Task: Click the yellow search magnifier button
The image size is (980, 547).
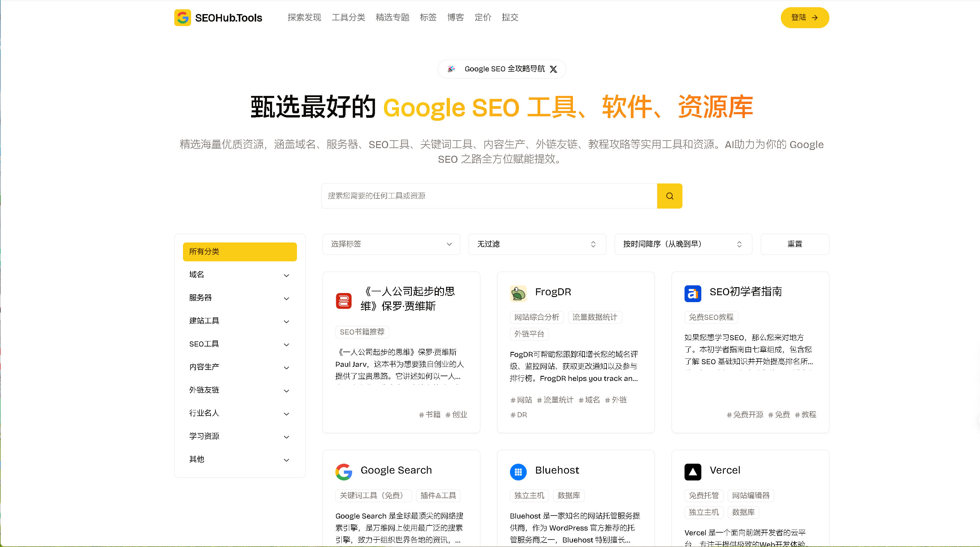Action: (670, 196)
